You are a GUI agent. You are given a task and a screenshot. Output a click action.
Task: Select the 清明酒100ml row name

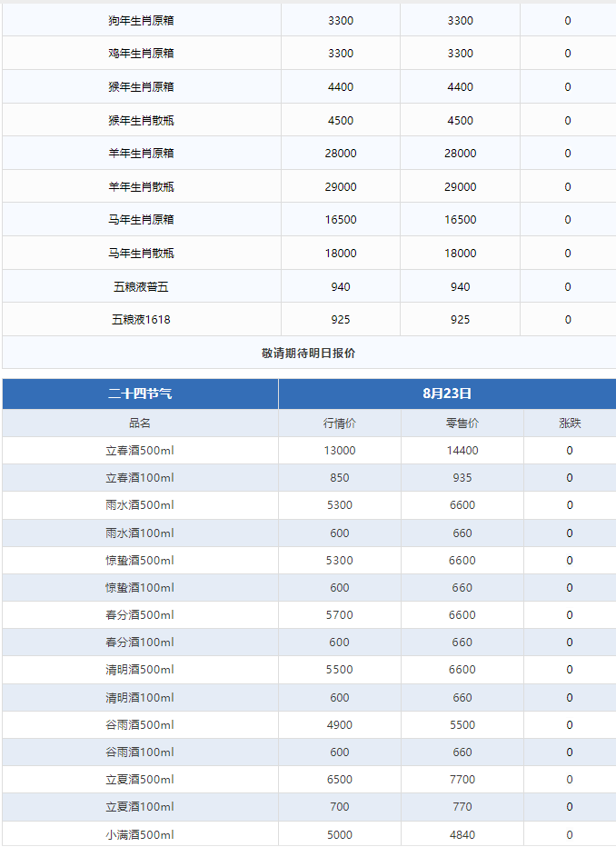140,698
